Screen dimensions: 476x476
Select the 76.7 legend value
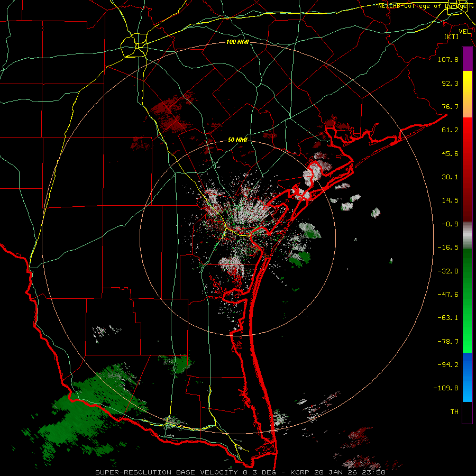pyautogui.click(x=450, y=106)
